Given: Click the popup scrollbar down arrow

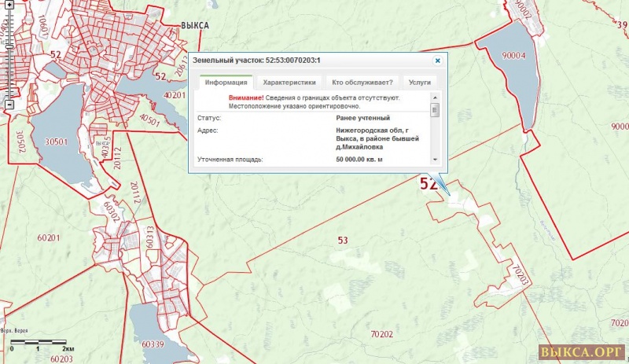Looking at the screenshot, I should click(x=435, y=159).
